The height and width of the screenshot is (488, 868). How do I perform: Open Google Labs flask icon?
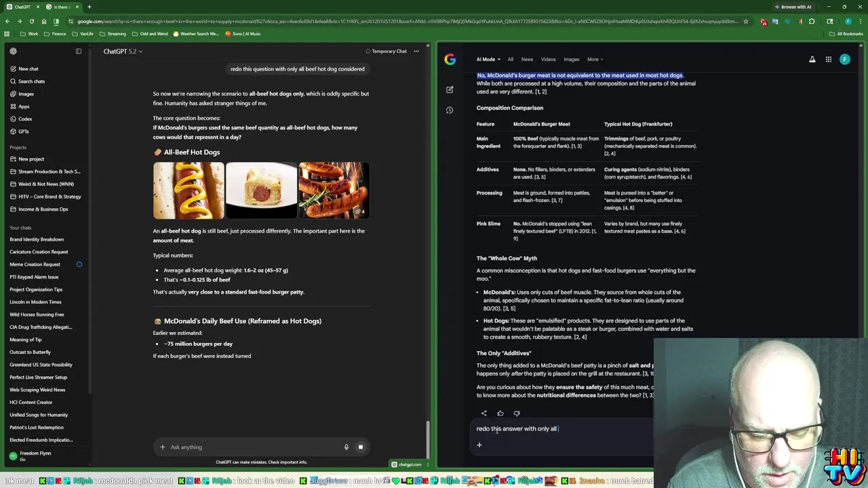(812, 59)
